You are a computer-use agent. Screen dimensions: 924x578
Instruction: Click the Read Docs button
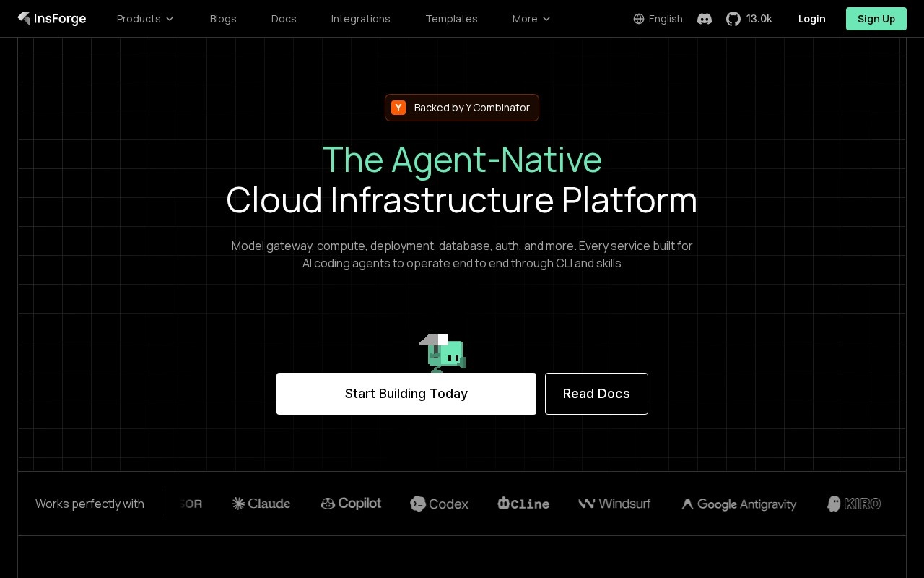(x=596, y=394)
